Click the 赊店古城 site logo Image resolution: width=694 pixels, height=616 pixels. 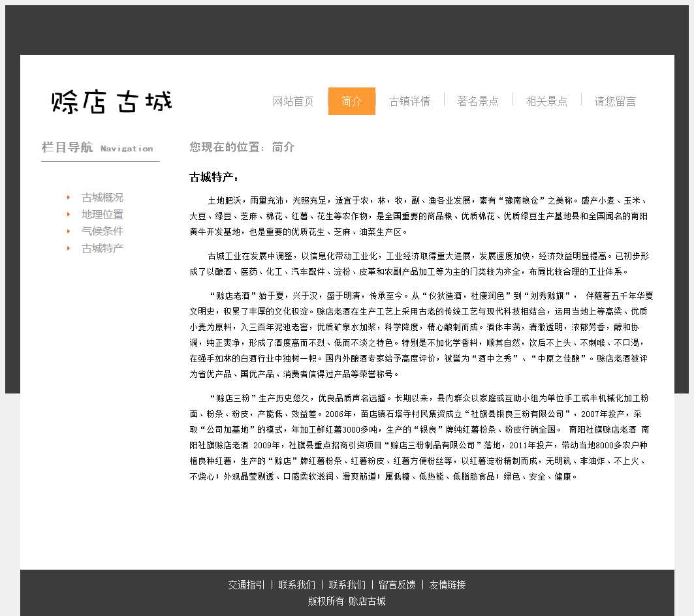point(112,102)
